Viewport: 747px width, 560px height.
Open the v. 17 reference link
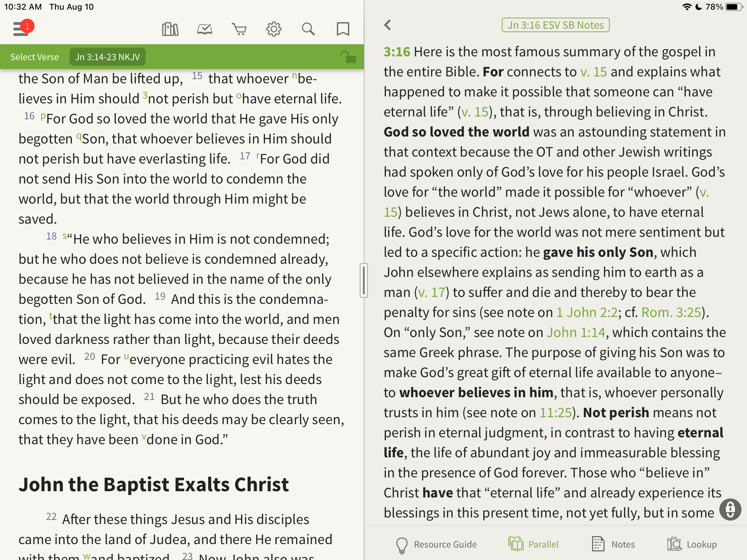point(432,292)
